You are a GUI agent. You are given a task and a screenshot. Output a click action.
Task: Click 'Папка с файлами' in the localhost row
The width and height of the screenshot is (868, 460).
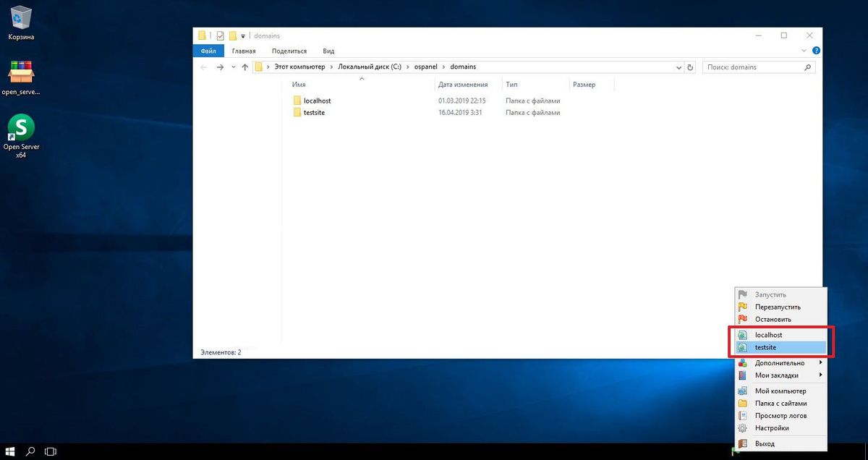click(533, 101)
